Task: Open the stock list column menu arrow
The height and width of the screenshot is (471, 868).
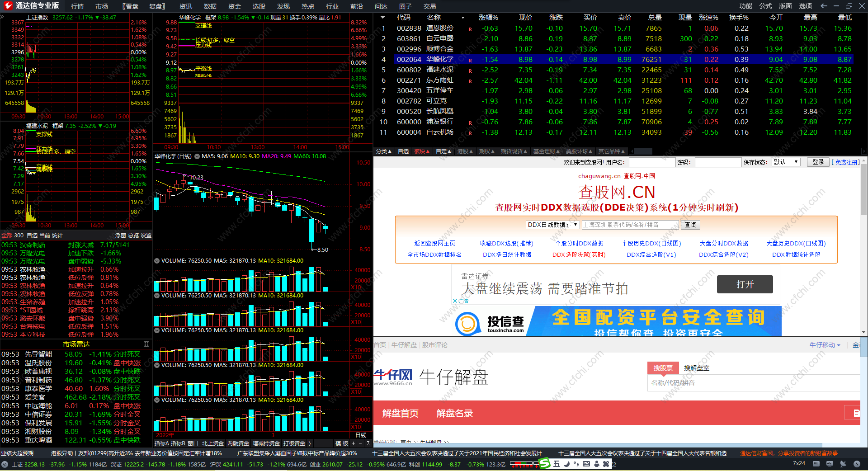Action: (382, 18)
